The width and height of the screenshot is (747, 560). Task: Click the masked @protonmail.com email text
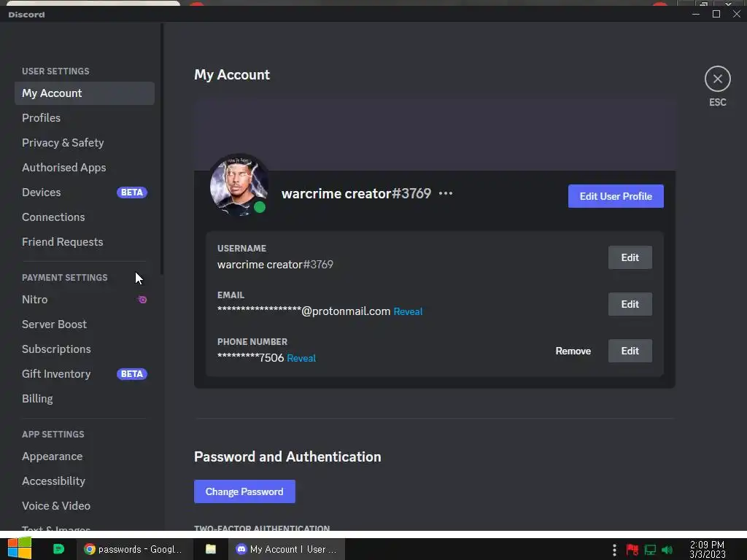click(303, 311)
